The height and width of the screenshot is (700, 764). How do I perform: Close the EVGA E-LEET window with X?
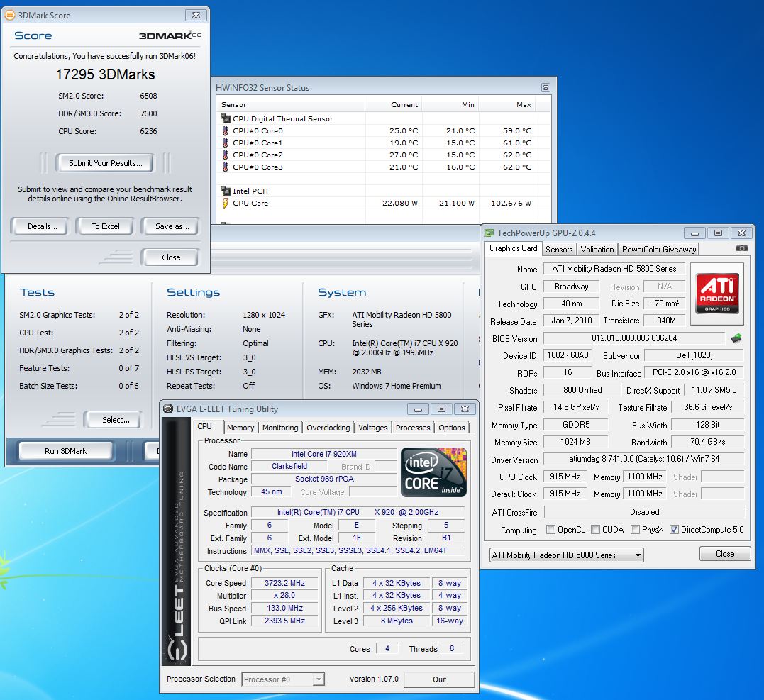465,409
